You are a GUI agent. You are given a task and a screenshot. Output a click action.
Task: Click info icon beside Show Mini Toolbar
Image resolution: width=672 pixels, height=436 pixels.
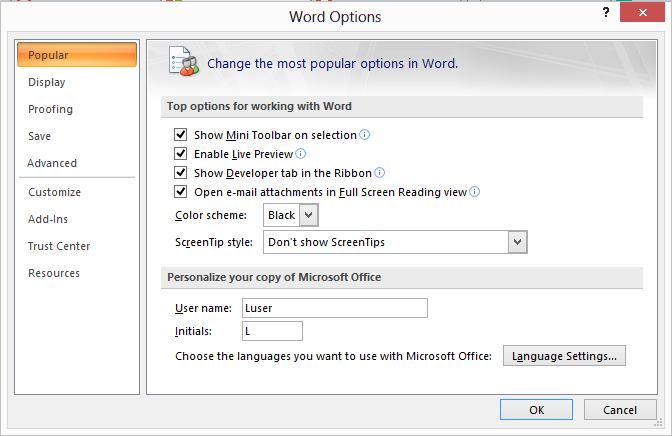(364, 135)
